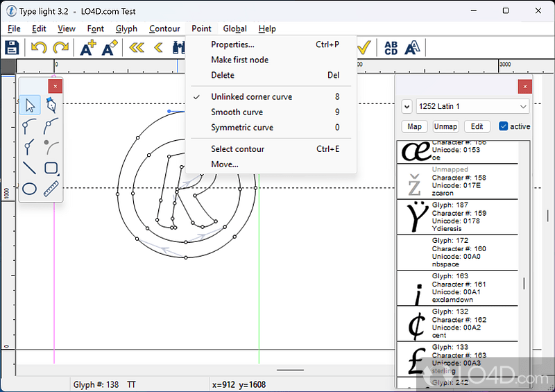Select Symmetric curve option
555x392 pixels.
pyautogui.click(x=271, y=128)
